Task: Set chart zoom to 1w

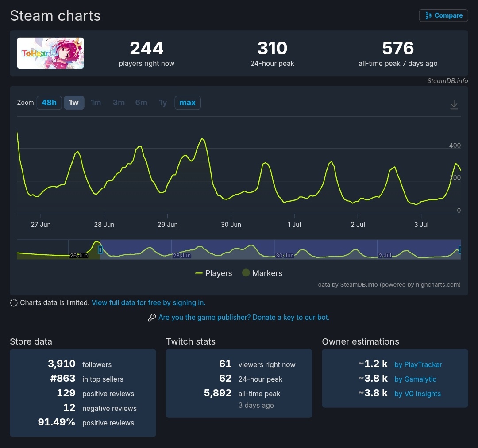Action: point(74,103)
